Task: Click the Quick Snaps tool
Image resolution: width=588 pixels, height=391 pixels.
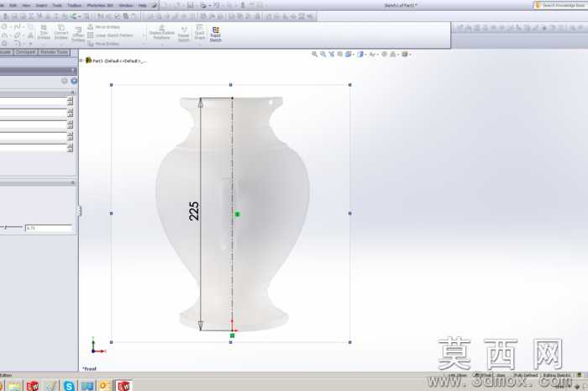Action: [200, 33]
